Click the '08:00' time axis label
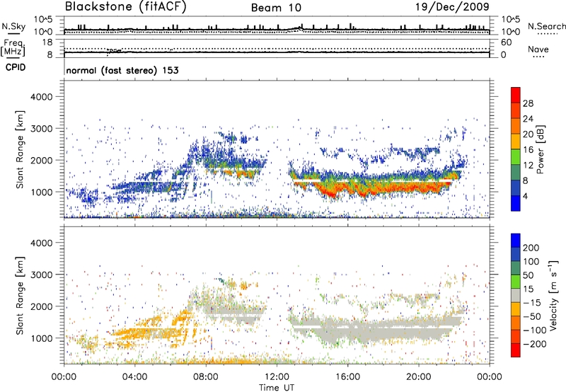This screenshot has height=392, width=566. click(x=206, y=377)
